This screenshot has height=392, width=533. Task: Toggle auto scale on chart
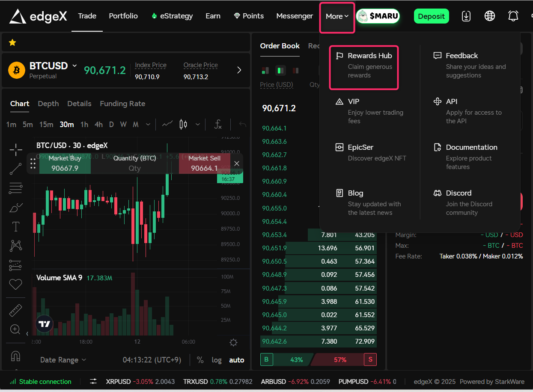(236, 360)
